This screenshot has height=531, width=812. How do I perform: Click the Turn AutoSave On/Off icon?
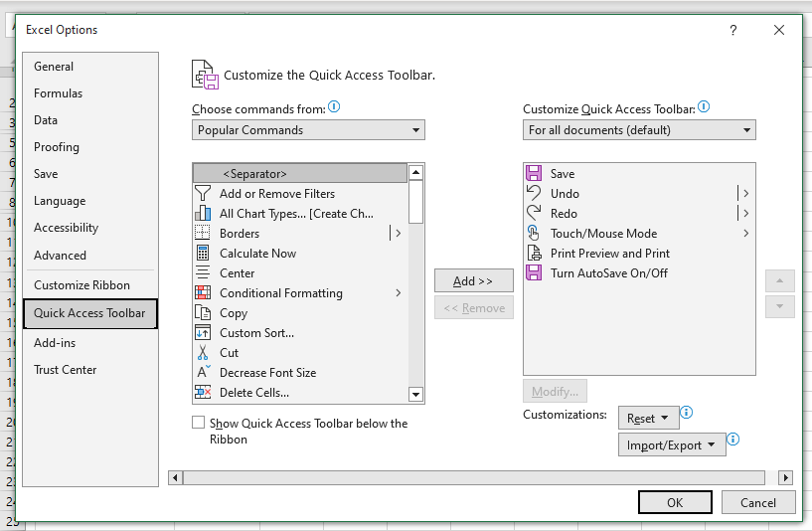pos(534,272)
